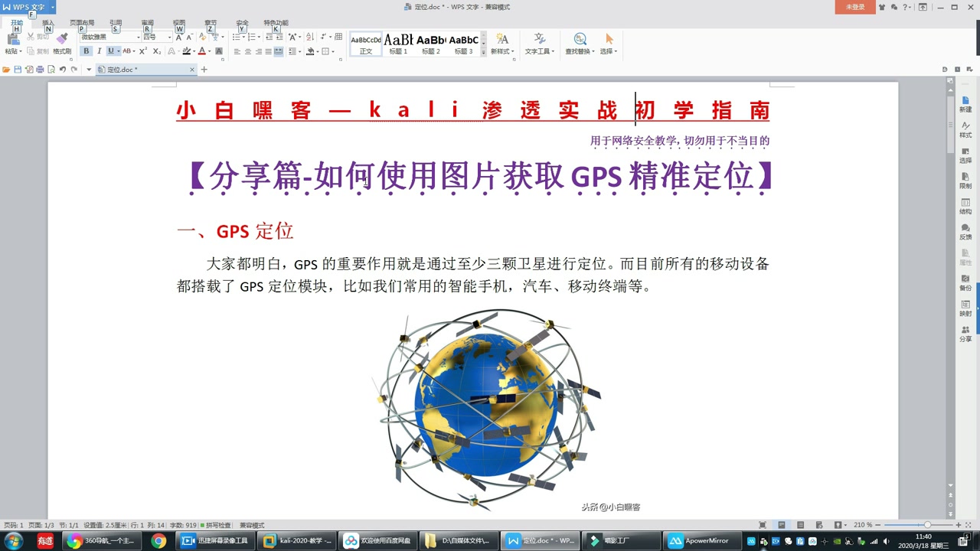
Task: Open the font size 四号 dropdown
Action: [169, 37]
